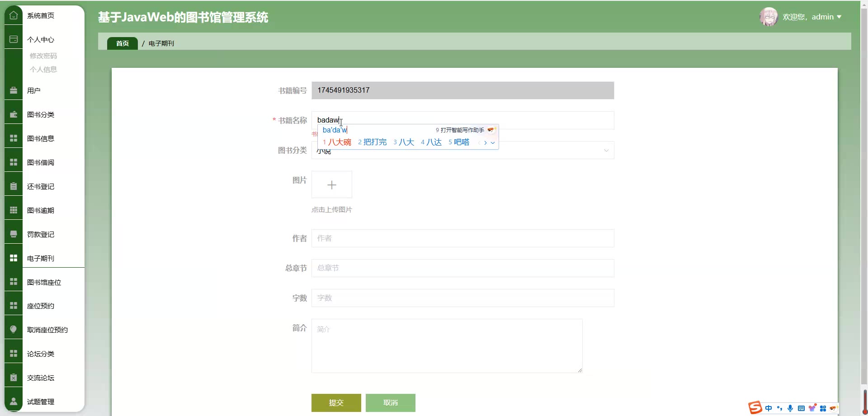868x416 pixels.
Task: Click the admin avatar picture
Action: (x=769, y=17)
